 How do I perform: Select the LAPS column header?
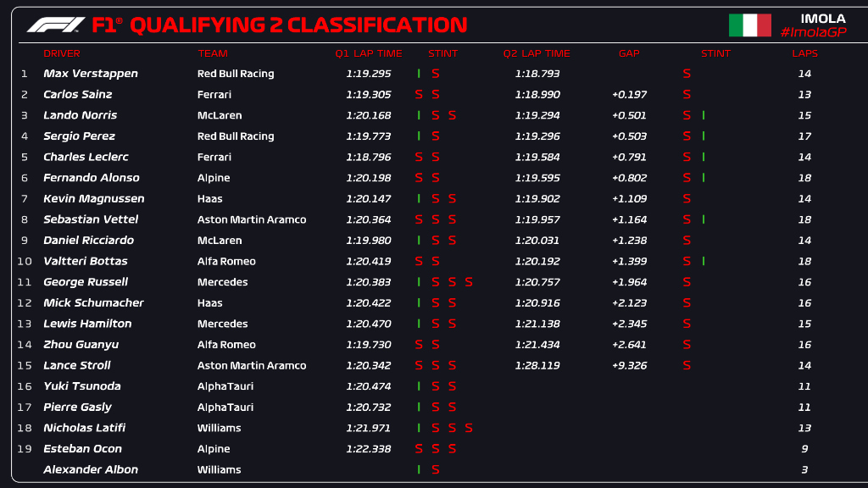[804, 53]
